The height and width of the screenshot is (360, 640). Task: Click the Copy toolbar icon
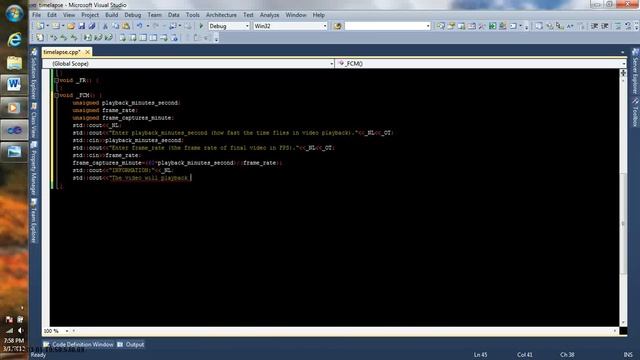coord(116,26)
